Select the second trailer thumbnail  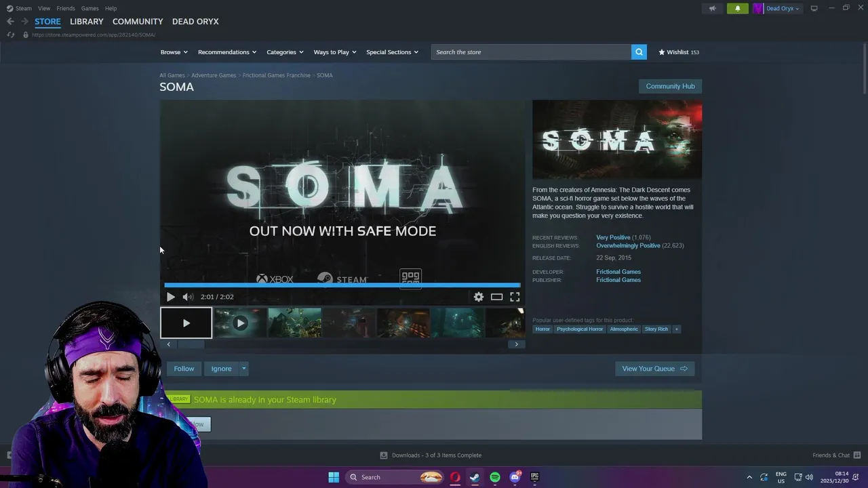point(240,323)
